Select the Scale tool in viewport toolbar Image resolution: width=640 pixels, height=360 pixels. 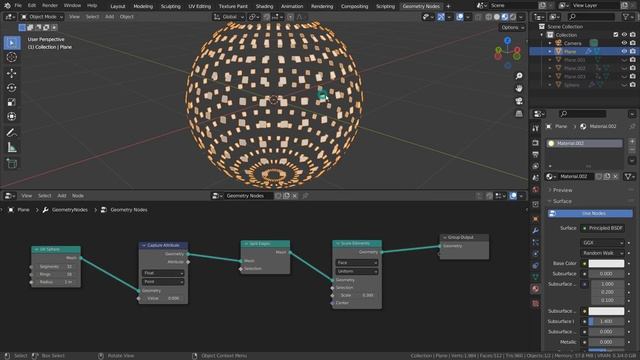pos(12,102)
